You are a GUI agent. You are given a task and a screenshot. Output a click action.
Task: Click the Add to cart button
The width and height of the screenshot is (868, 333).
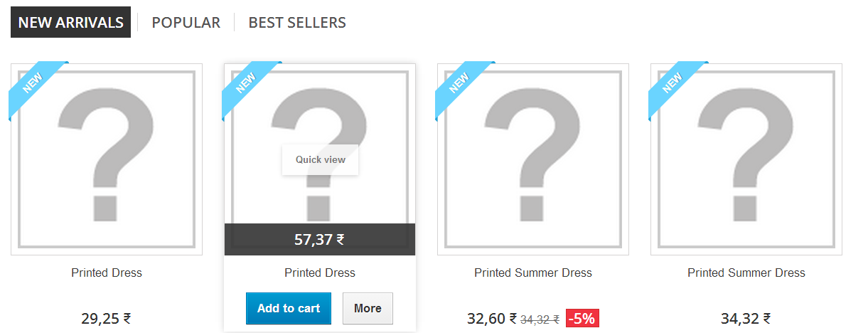[289, 308]
